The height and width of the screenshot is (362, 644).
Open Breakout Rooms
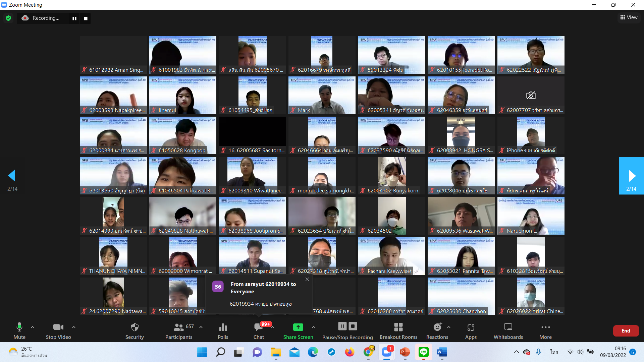point(398,327)
